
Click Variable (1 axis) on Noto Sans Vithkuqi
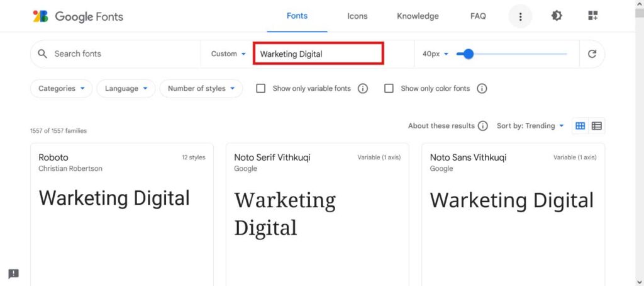click(x=575, y=157)
